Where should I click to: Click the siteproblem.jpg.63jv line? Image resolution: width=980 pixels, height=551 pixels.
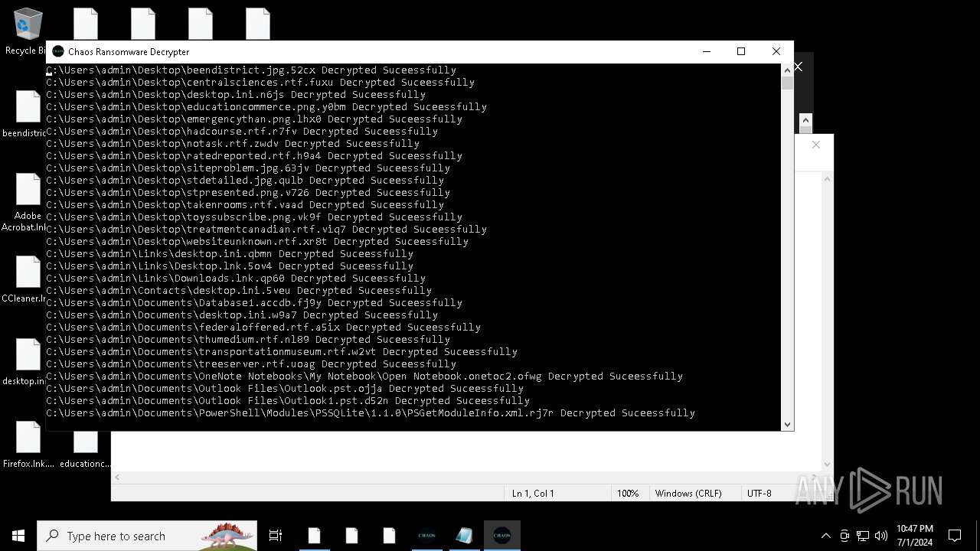(248, 168)
